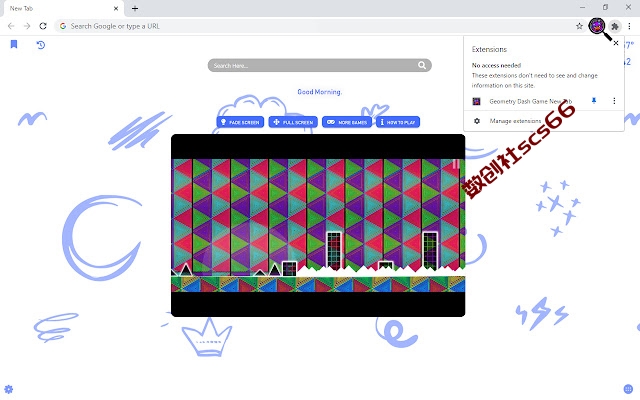Click inside the Geometry Dash game canvas
The width and height of the screenshot is (640, 400).
point(318,225)
